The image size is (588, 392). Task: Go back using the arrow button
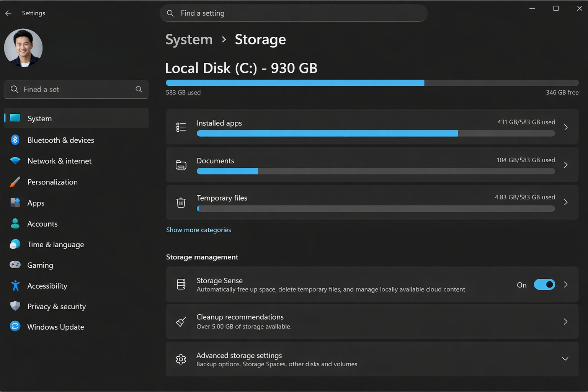tap(8, 13)
